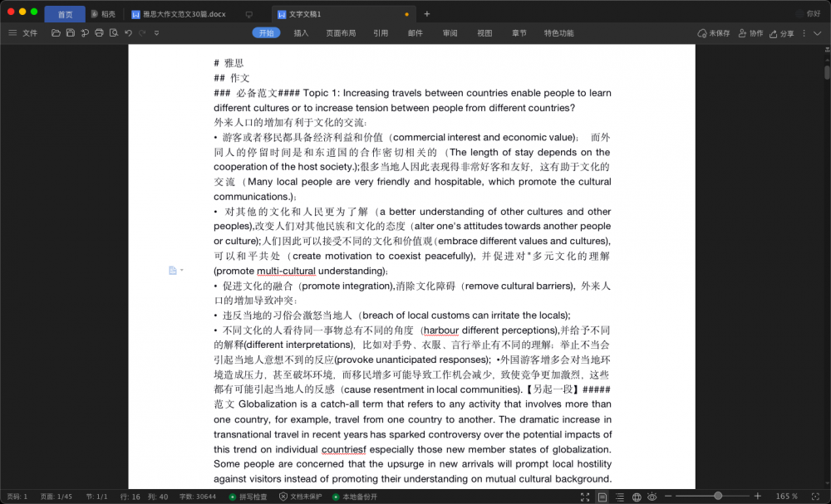
Task: Click the '## 作文' heading line
Action: click(x=232, y=78)
